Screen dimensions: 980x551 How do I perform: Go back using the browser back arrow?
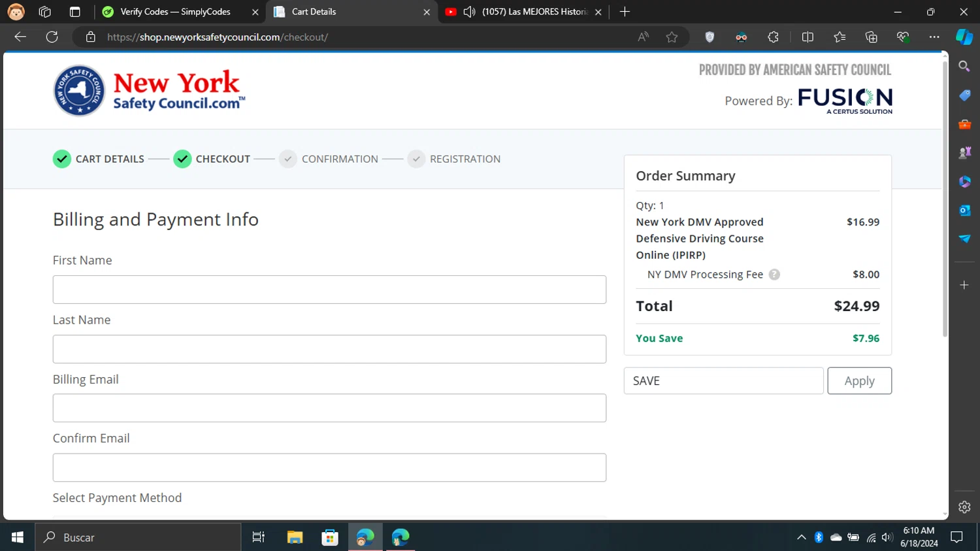point(20,37)
